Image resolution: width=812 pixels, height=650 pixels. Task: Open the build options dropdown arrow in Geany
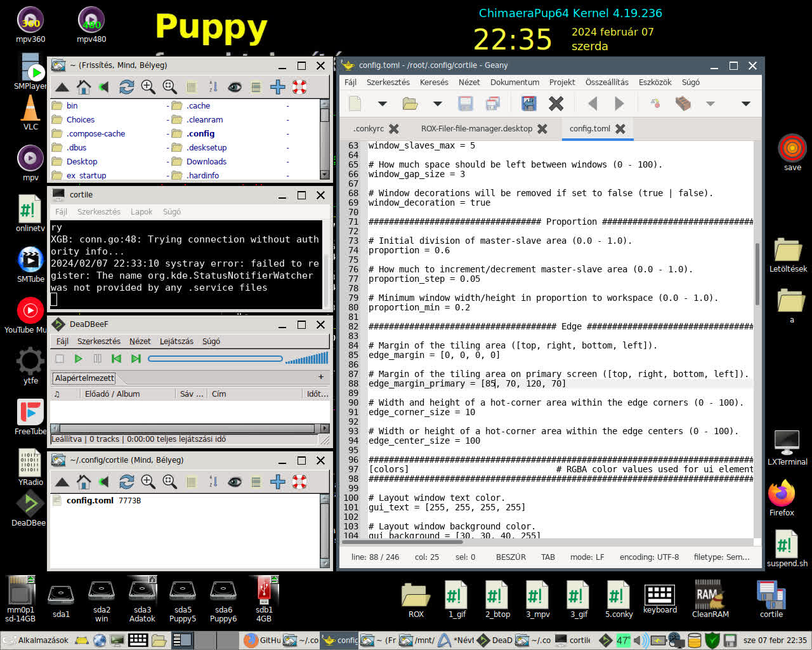point(710,103)
